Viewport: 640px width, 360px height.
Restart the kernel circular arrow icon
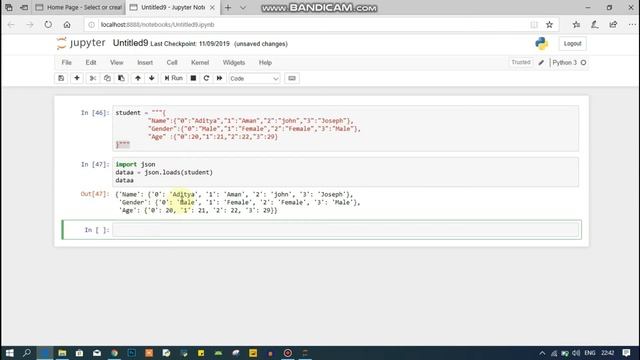(207, 78)
